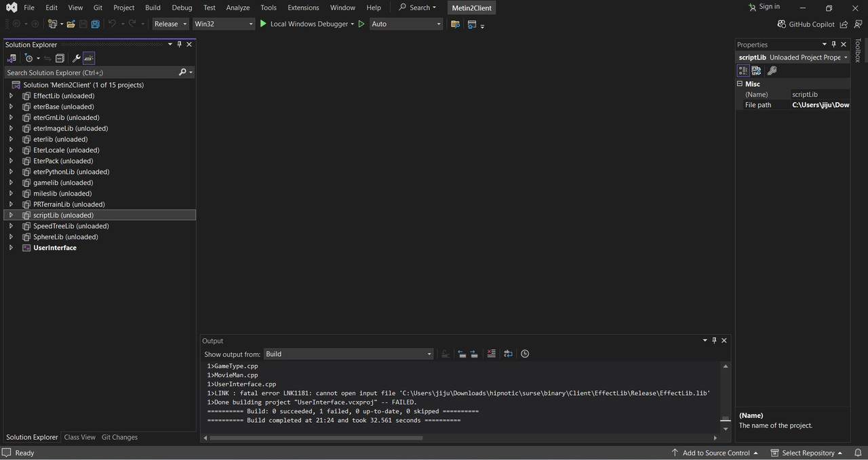
Task: Switch views icon in Solution Explorer toolbar
Action: (12, 58)
